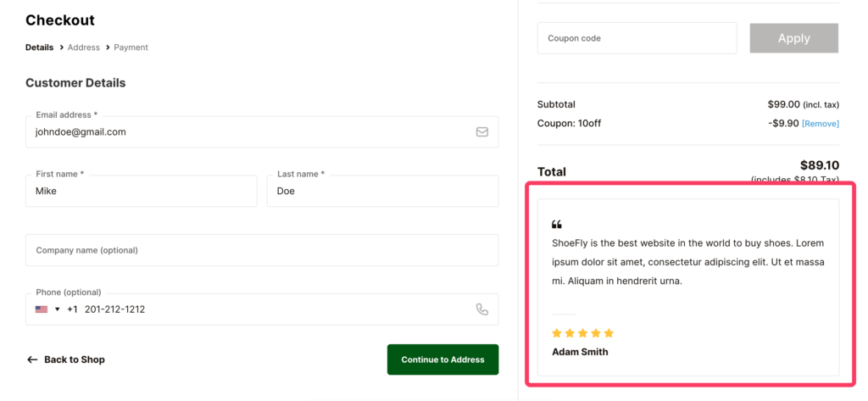Go to the Payment checkout step

(131, 47)
